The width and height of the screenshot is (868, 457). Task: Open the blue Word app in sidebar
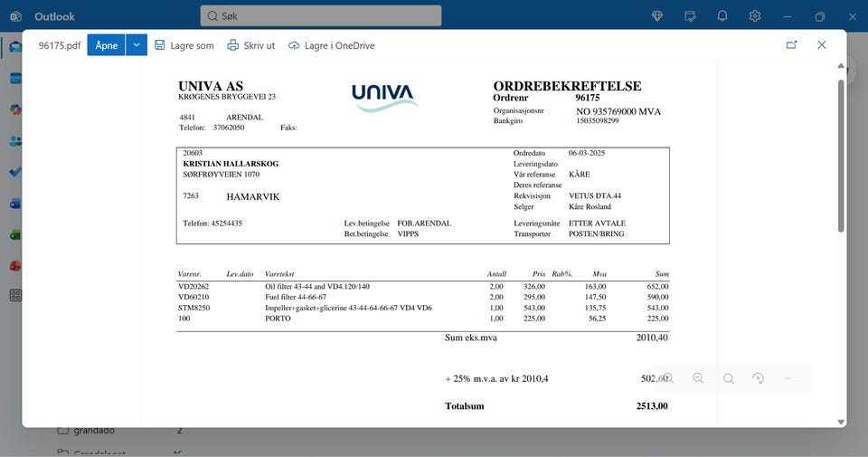tap(15, 204)
